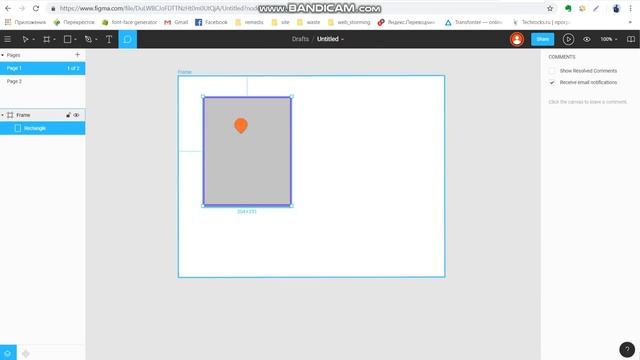
Task: Open Chrome three-dot menu
Action: click(x=630, y=8)
